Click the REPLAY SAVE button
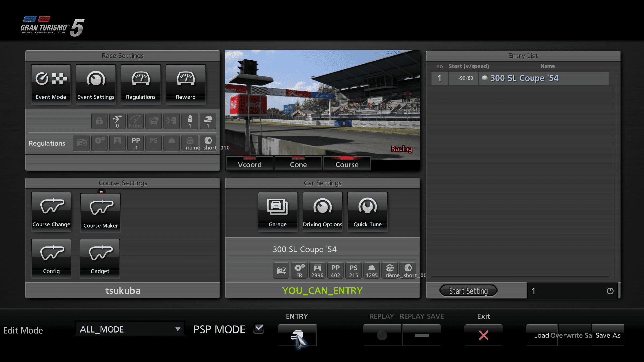The width and height of the screenshot is (644, 362). tap(422, 335)
